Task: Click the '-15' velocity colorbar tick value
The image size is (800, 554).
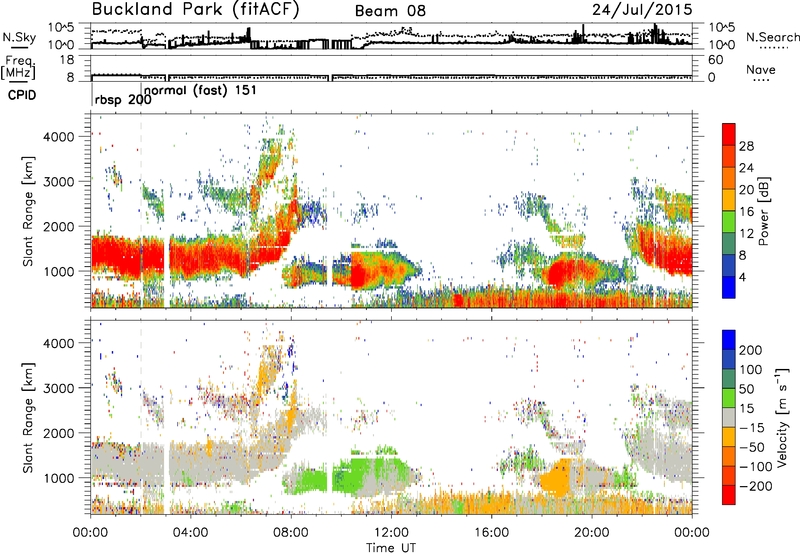Action: point(752,427)
